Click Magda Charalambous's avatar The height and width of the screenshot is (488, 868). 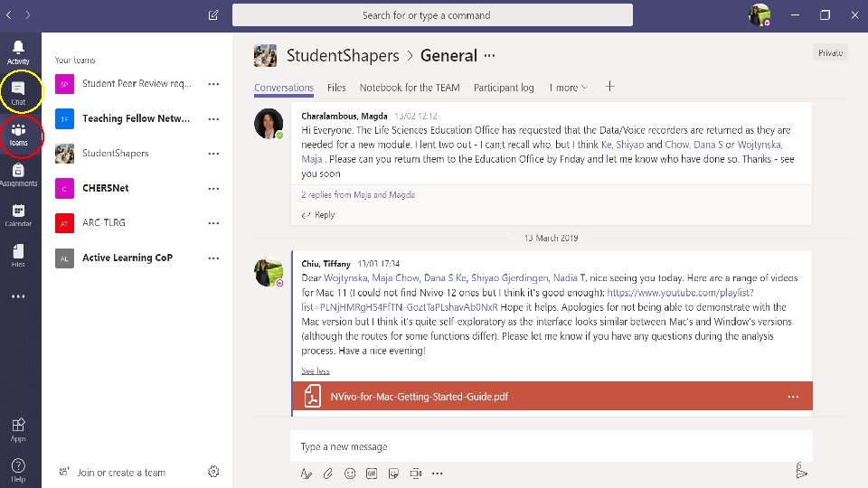(x=269, y=124)
